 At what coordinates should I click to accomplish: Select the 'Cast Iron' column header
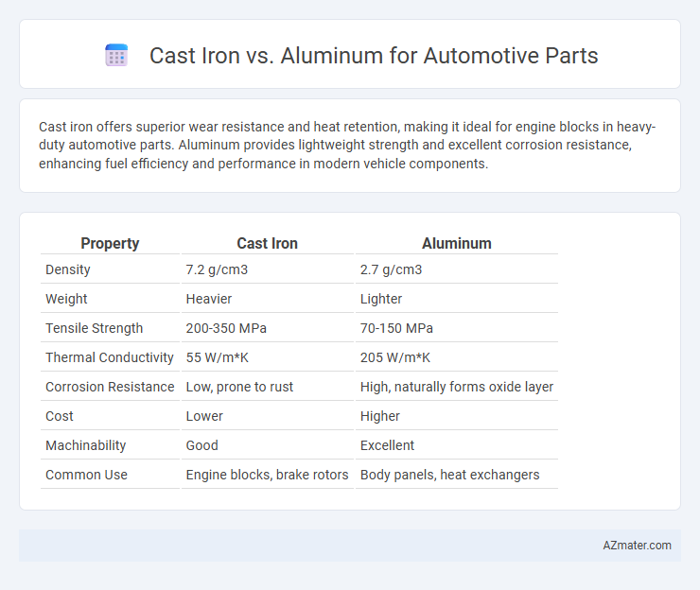[267, 243]
